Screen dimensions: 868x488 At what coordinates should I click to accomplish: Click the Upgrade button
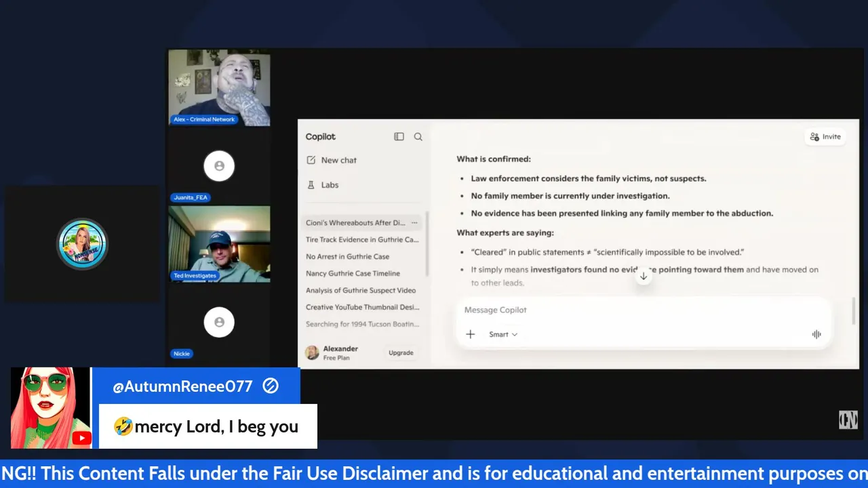[x=401, y=352]
